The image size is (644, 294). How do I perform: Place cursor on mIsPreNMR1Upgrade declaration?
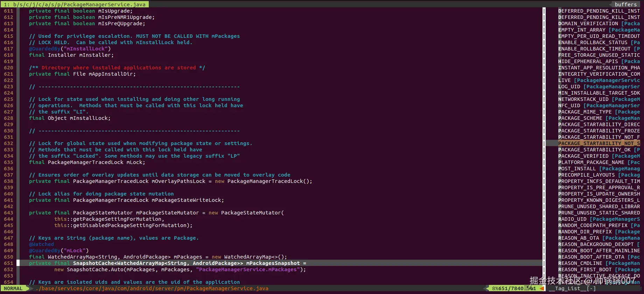(92, 17)
